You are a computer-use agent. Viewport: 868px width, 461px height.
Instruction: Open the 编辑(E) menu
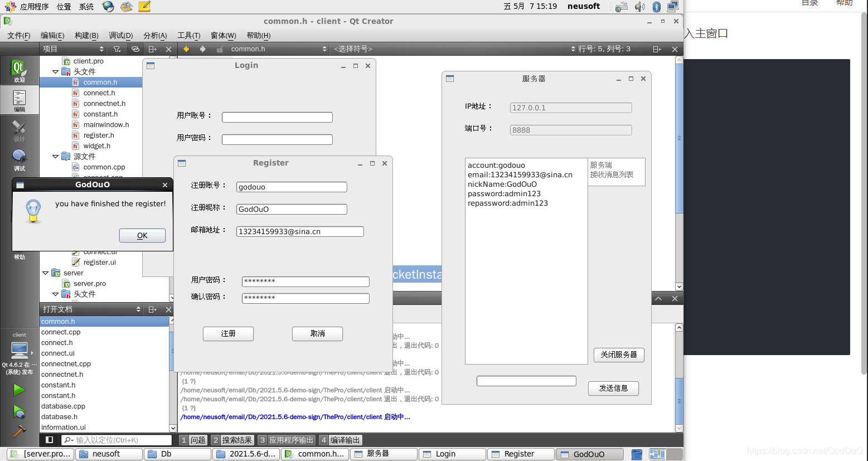[52, 36]
